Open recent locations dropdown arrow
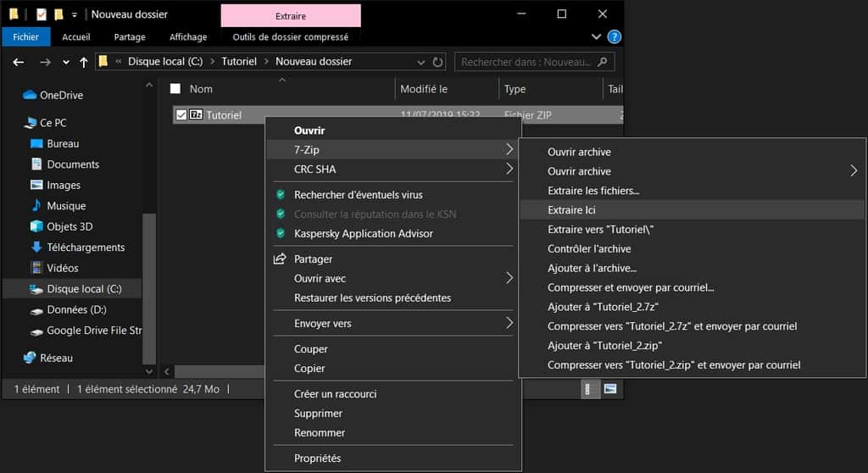The width and height of the screenshot is (868, 473). 66,62
